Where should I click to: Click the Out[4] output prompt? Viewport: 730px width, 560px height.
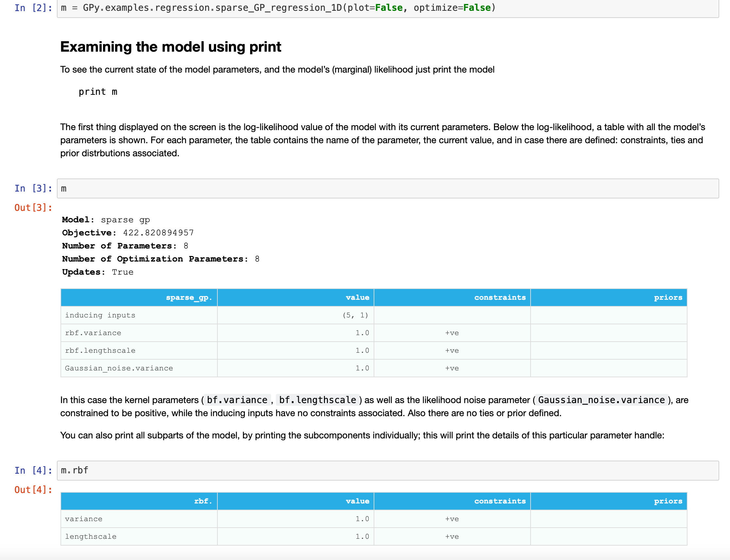click(x=33, y=490)
